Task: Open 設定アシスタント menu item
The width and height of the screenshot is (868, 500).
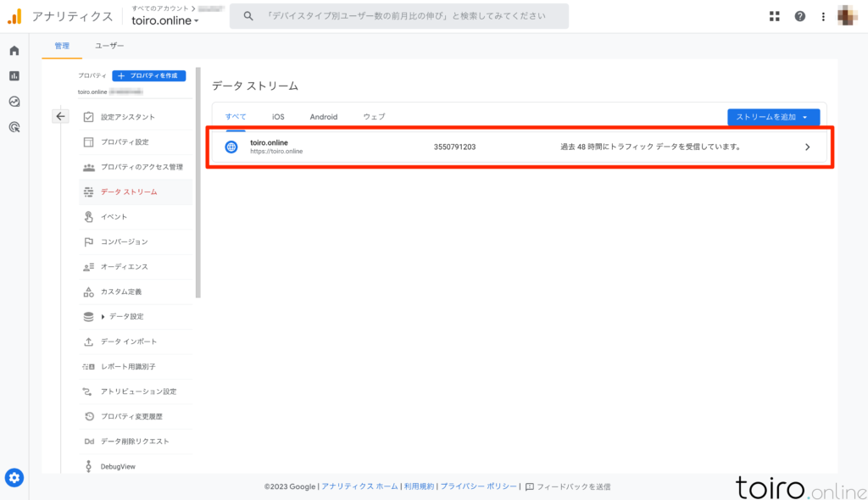Action: click(136, 117)
